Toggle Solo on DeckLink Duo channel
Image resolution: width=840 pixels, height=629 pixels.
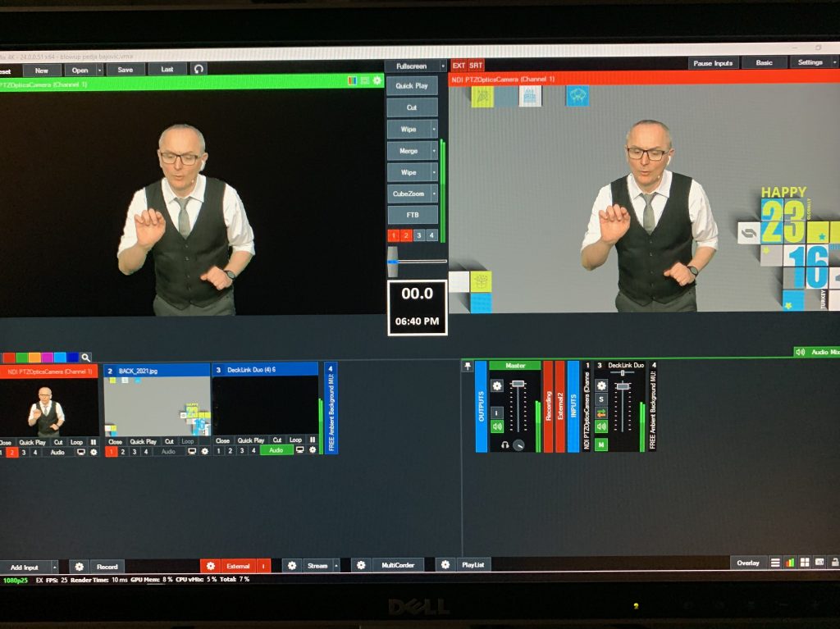click(601, 399)
